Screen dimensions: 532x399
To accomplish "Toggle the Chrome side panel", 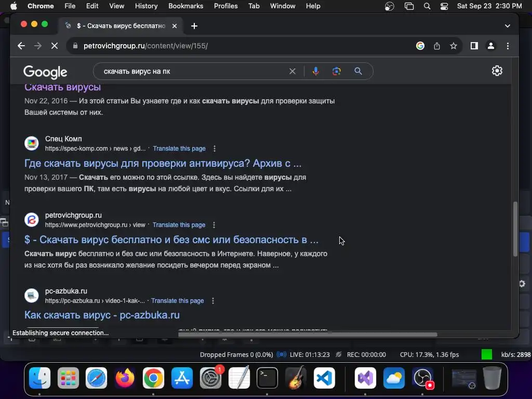I will [x=474, y=46].
